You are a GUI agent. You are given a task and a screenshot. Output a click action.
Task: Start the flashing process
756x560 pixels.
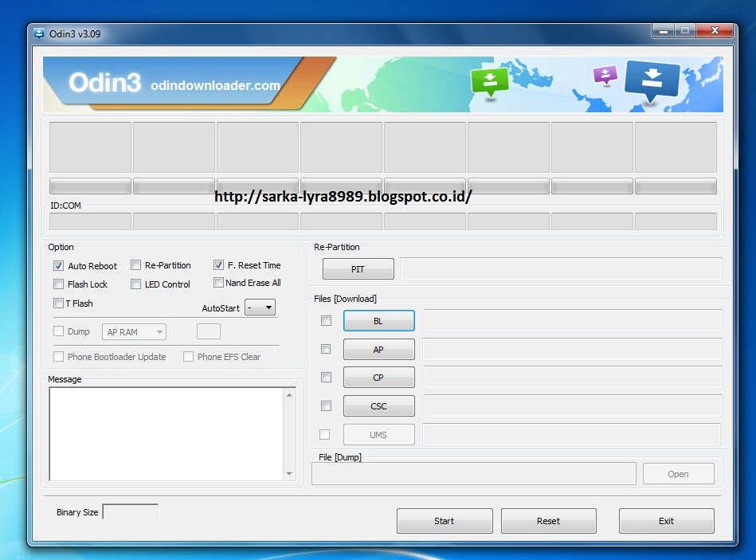pos(445,521)
